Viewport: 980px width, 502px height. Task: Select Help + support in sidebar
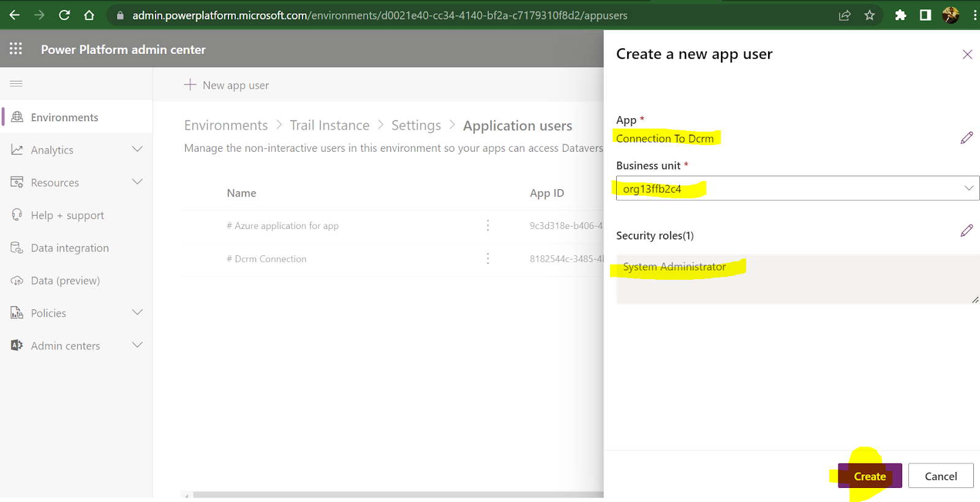77,215
